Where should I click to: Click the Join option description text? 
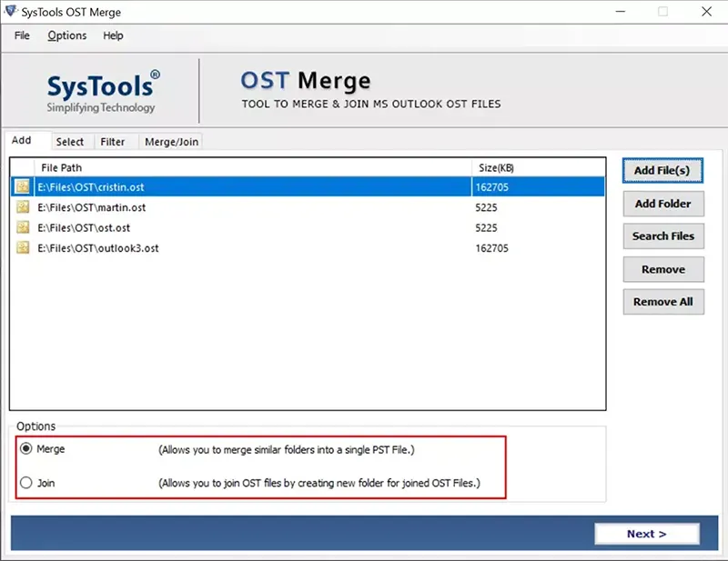point(319,483)
